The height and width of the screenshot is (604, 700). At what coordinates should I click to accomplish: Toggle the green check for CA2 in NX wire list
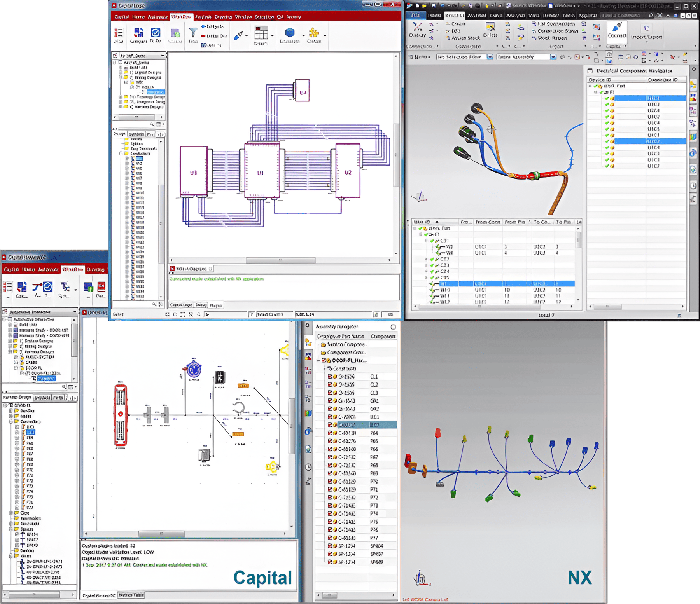point(432,259)
